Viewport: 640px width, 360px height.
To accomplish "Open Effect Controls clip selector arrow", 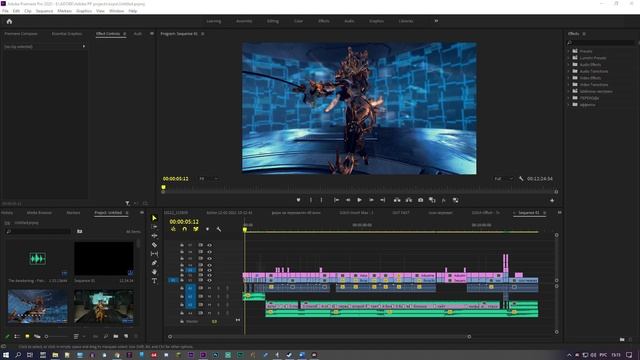I will click(x=84, y=47).
